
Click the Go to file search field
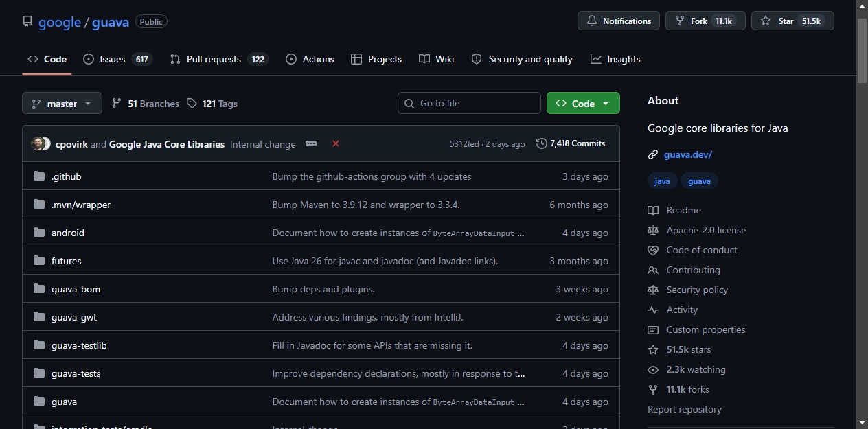(469, 103)
